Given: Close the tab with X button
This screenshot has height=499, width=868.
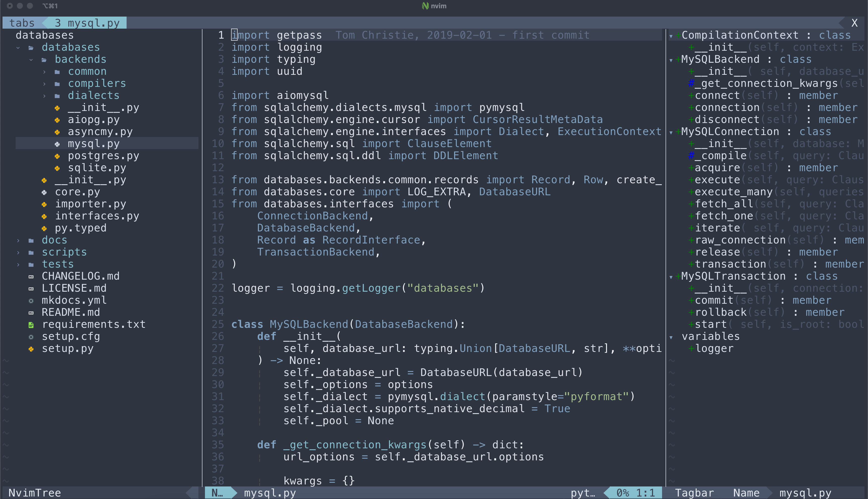Looking at the screenshot, I should [854, 23].
